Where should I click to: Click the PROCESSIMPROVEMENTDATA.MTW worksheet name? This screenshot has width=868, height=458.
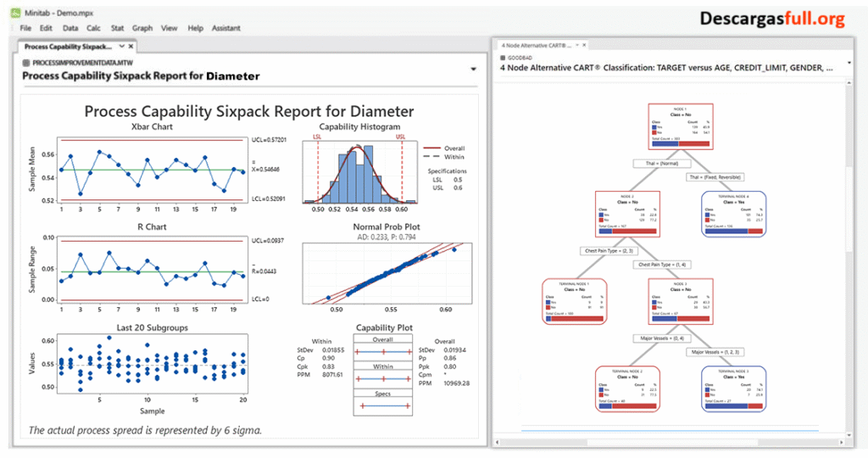[82, 63]
